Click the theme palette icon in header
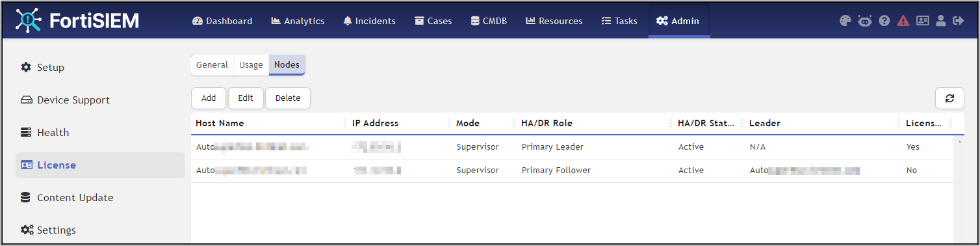This screenshot has width=980, height=246. (845, 21)
